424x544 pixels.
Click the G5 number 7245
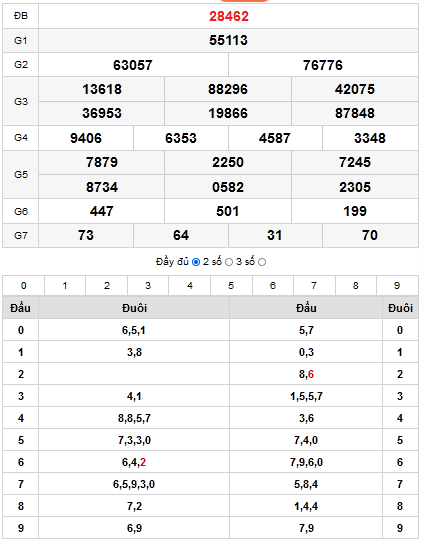355,162
